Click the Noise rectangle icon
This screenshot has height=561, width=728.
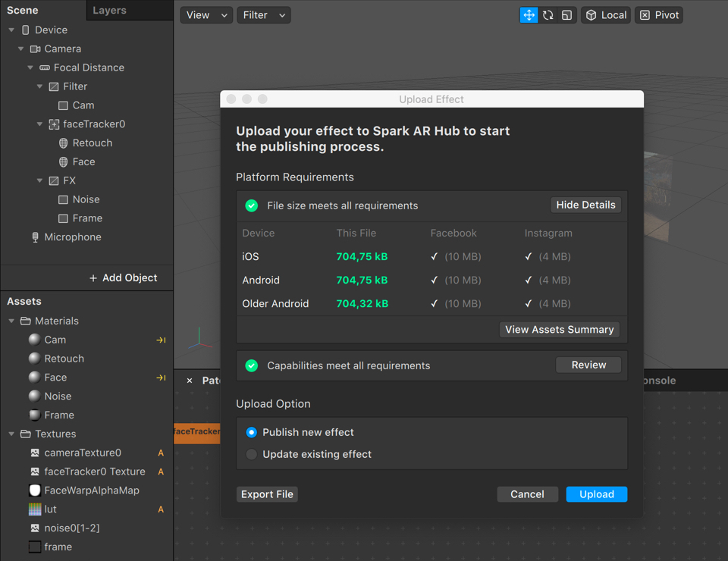[63, 199]
